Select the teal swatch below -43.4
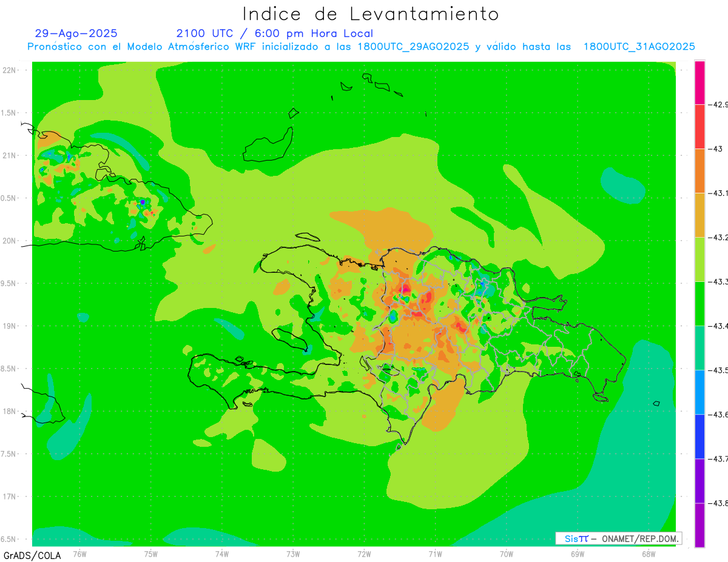 [x=699, y=348]
